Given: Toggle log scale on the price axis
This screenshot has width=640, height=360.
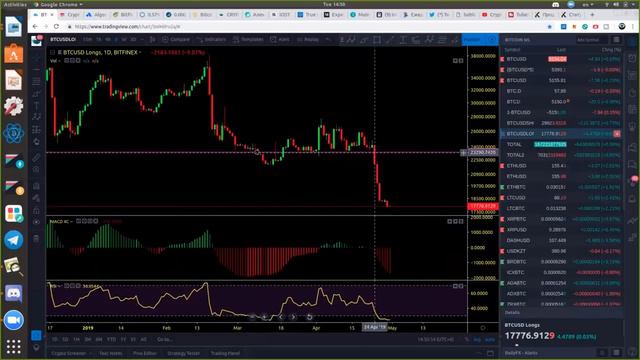Looking at the screenshot, I should click(477, 340).
